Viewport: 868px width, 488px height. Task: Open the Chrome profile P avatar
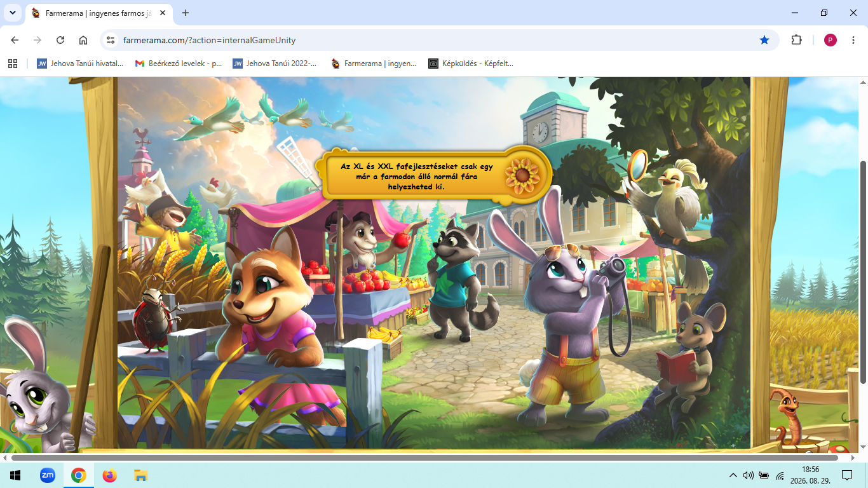point(831,40)
